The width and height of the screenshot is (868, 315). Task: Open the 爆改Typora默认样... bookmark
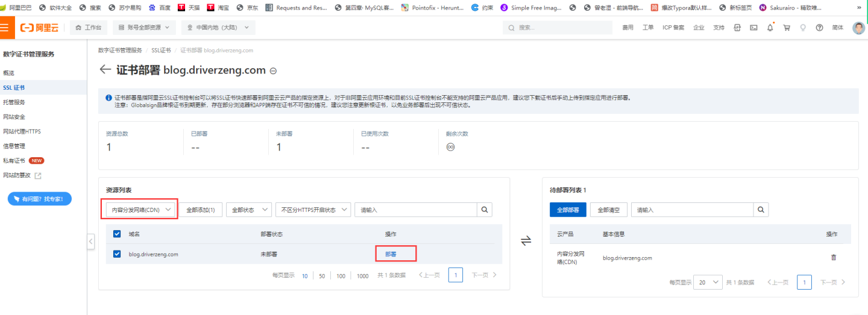click(x=681, y=8)
